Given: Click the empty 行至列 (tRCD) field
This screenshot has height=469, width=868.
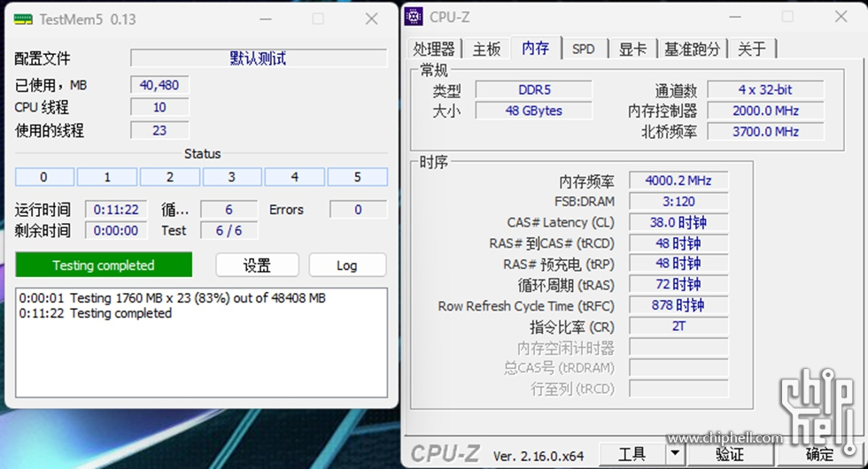Looking at the screenshot, I should [x=678, y=388].
